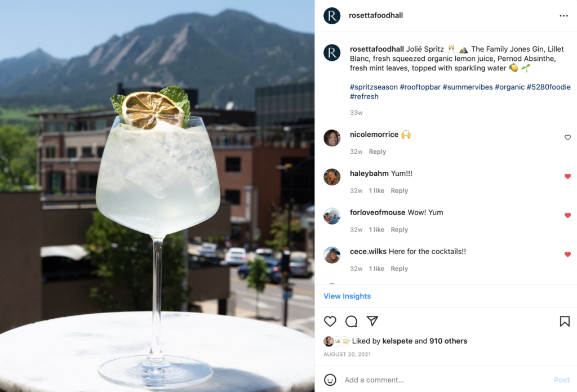Open kelspete's profile from likes
The image size is (577, 392).
coord(397,341)
